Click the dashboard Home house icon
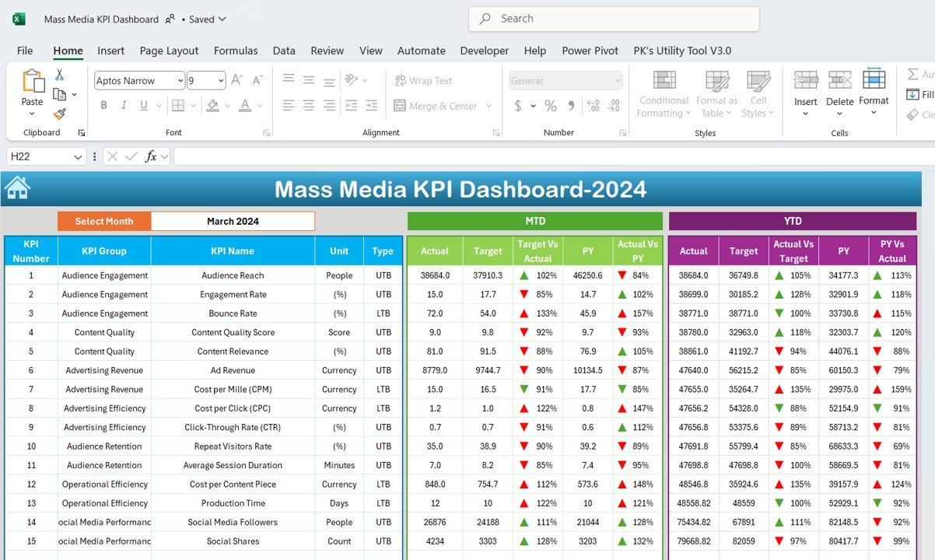 17,187
